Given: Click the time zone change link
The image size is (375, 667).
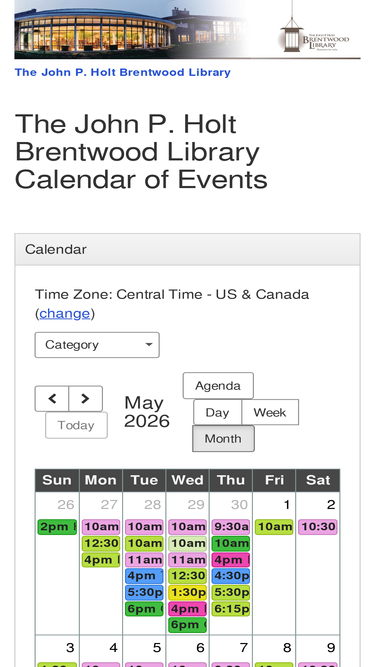Looking at the screenshot, I should pyautogui.click(x=65, y=314).
